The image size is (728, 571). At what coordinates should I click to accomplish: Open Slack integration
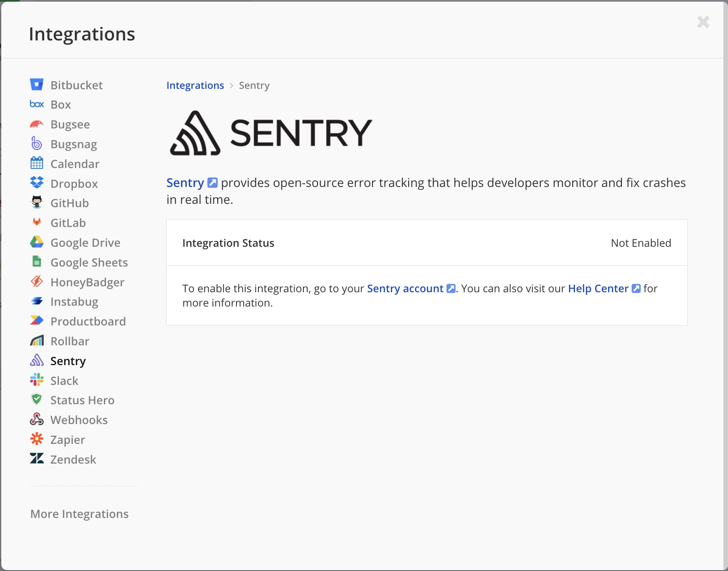64,381
